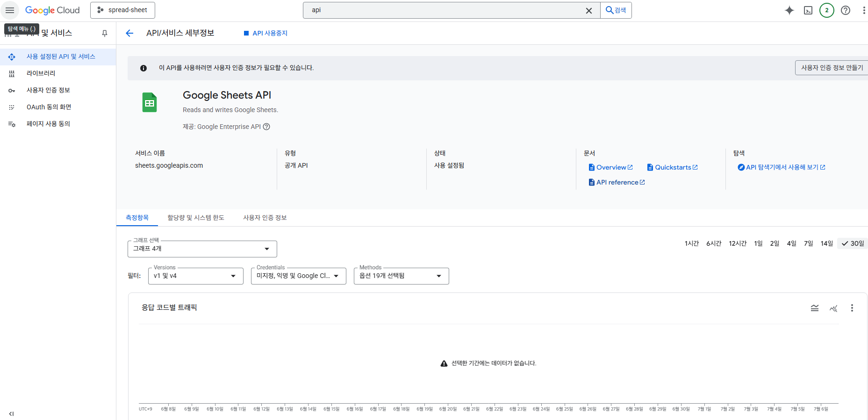
Task: Open the top-right more options menu
Action: (863, 10)
